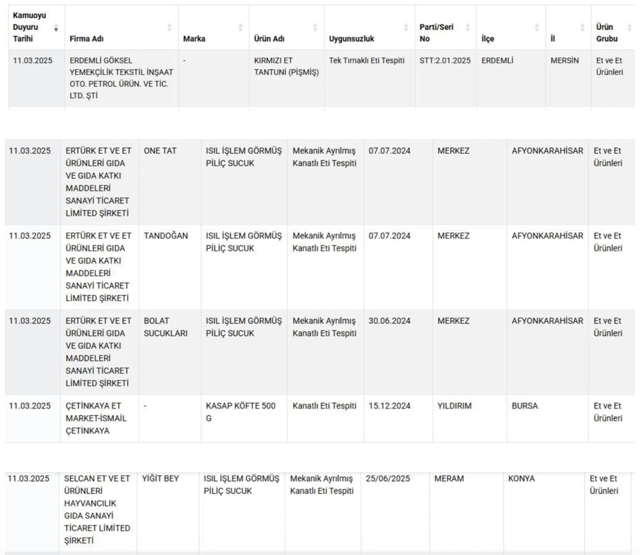Click the KASAP KÖFTE 500 G product
The width and height of the screenshot is (640, 555).
pyautogui.click(x=238, y=411)
